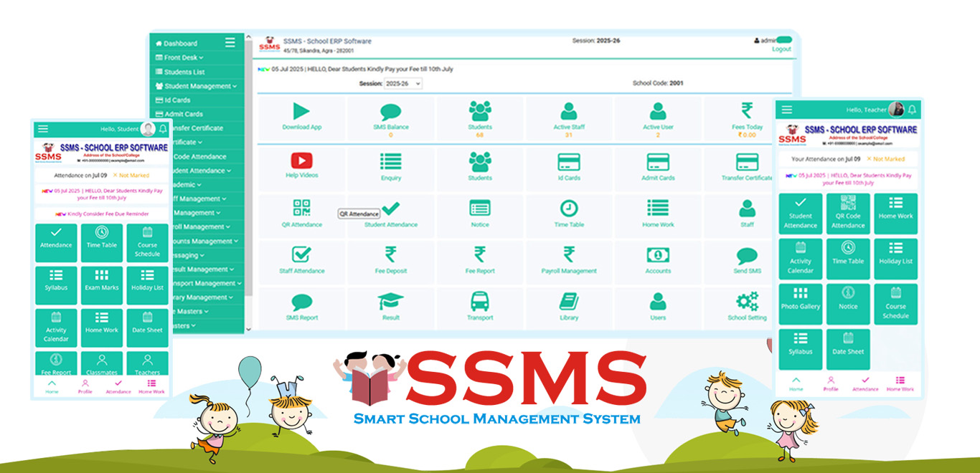Open Help Videos YouTube icon

point(301,161)
